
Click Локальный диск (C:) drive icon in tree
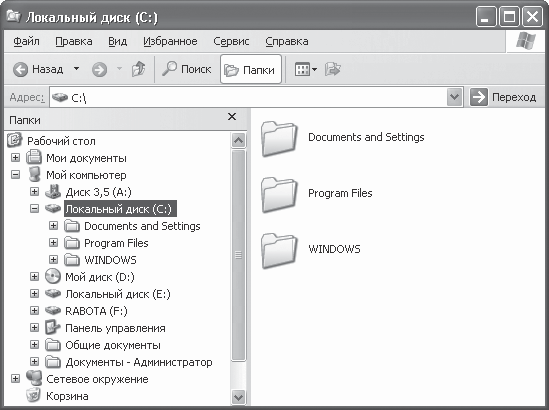coord(53,209)
